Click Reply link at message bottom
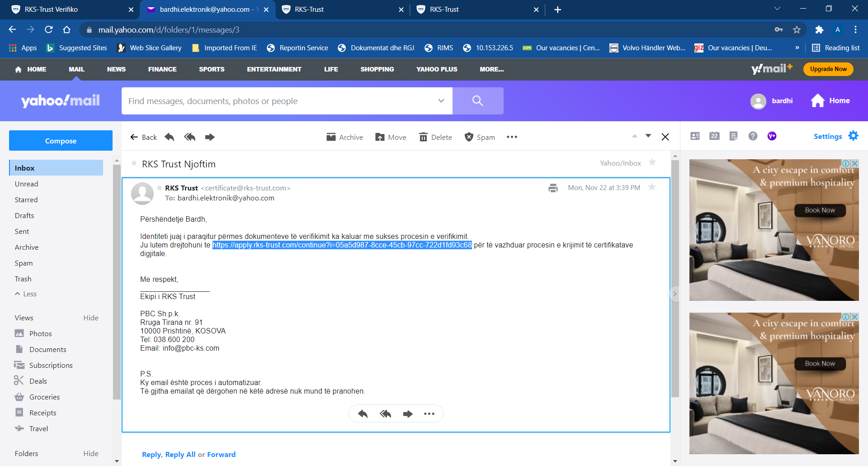This screenshot has width=868, height=466. [151, 454]
